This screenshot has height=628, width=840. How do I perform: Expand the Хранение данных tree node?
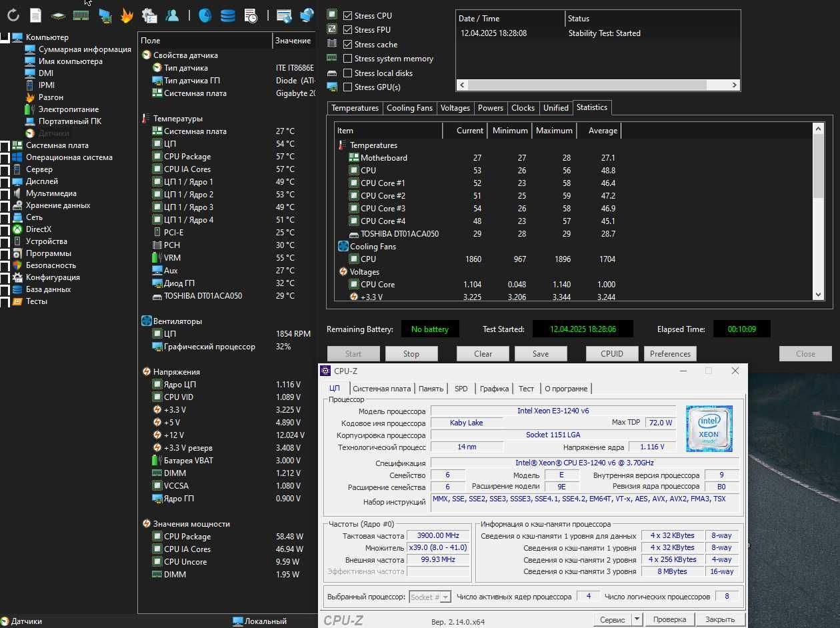[x=5, y=205]
